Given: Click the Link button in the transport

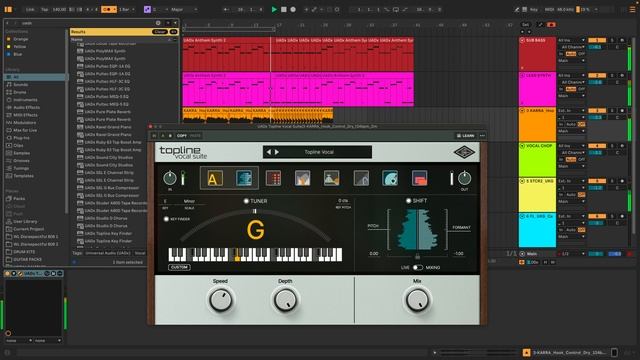Looking at the screenshot, I should click(x=30, y=9).
